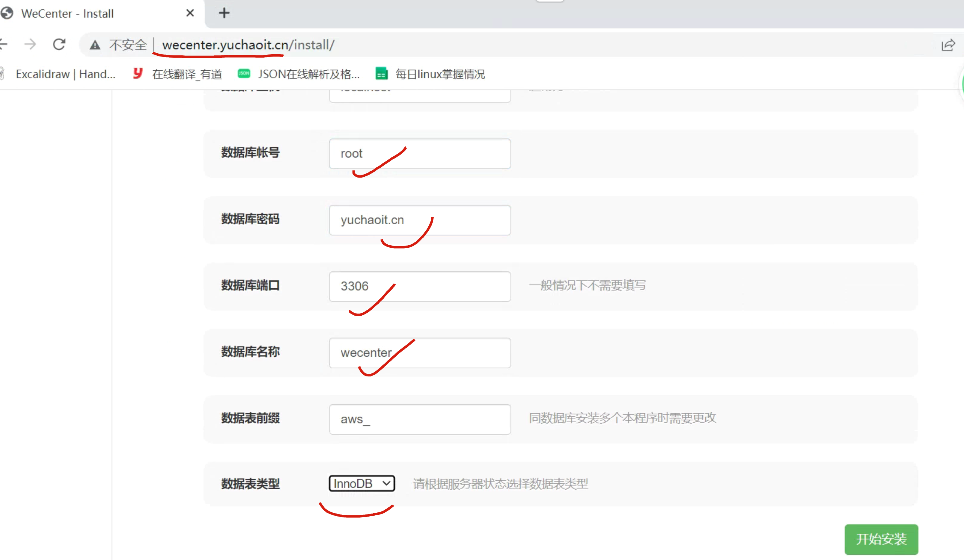This screenshot has height=560, width=964.
Task: Click the database account field with root
Action: [x=419, y=154]
